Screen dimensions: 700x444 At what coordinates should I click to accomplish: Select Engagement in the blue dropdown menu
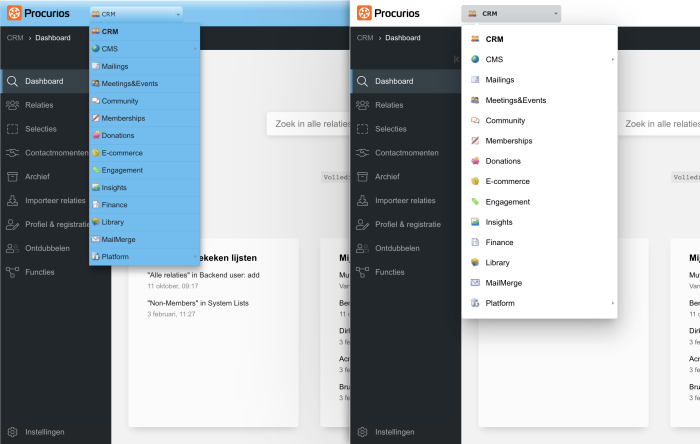144,170
